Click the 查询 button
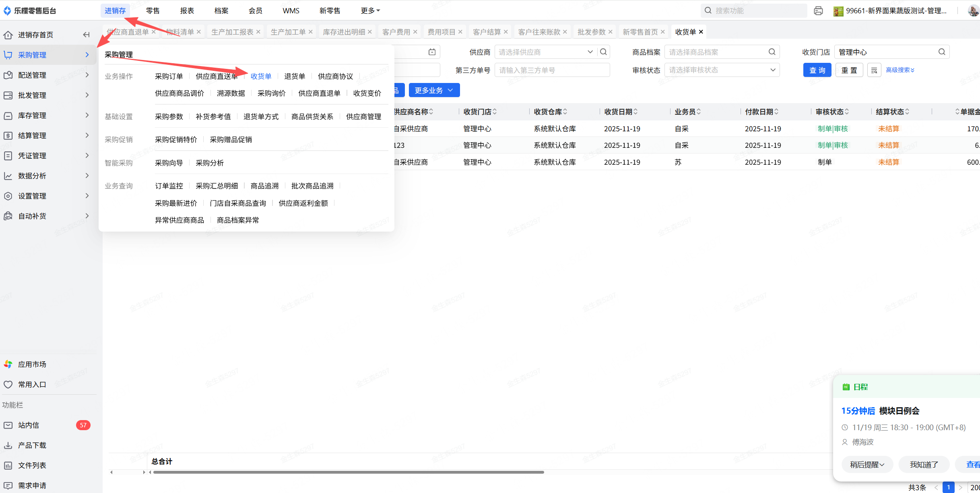The height and width of the screenshot is (493, 980). click(817, 70)
